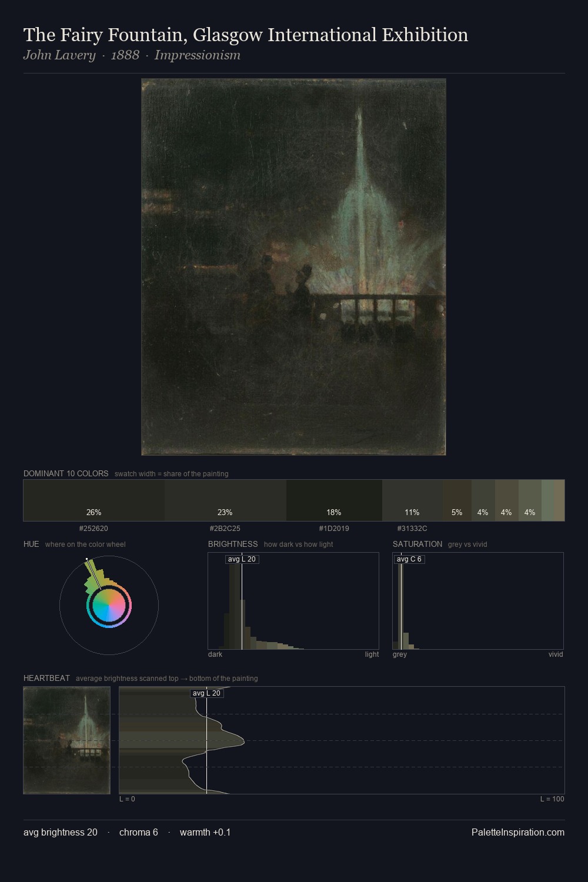Open the main painting image

293,267
